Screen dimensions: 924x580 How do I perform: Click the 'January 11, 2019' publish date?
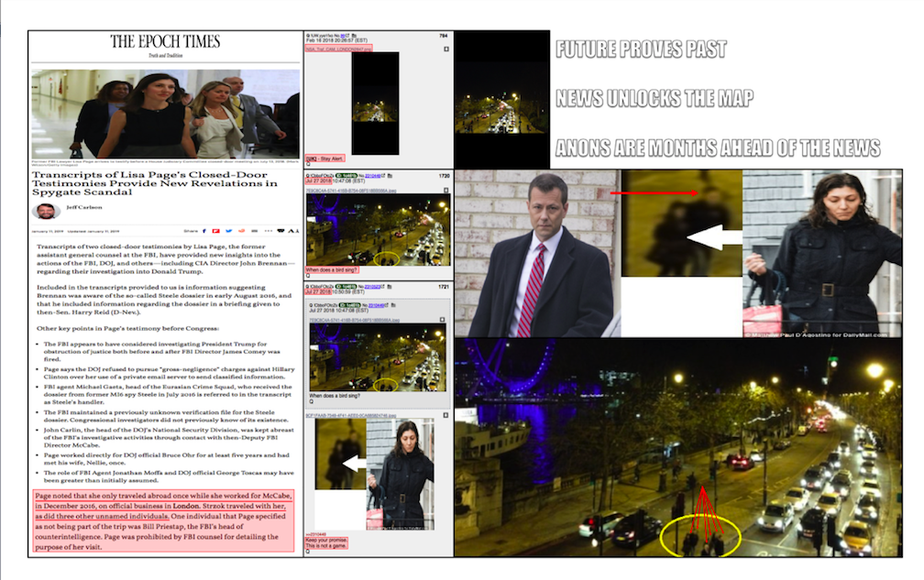(47, 232)
